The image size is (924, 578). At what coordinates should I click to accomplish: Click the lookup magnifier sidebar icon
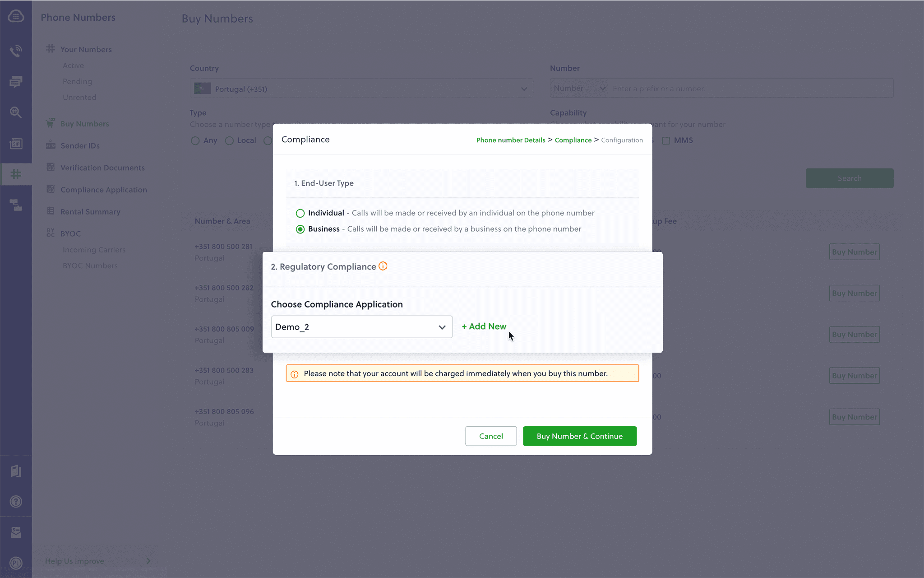point(16,112)
